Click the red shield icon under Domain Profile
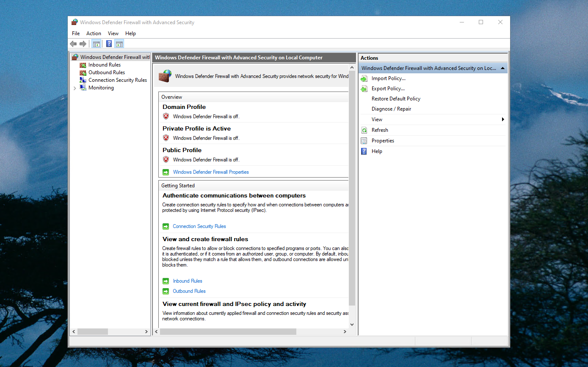588x367 pixels. pyautogui.click(x=166, y=116)
